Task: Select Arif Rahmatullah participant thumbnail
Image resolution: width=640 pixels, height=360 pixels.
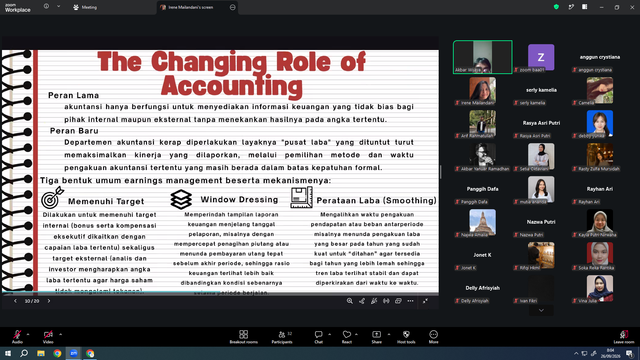Action: coord(482,123)
